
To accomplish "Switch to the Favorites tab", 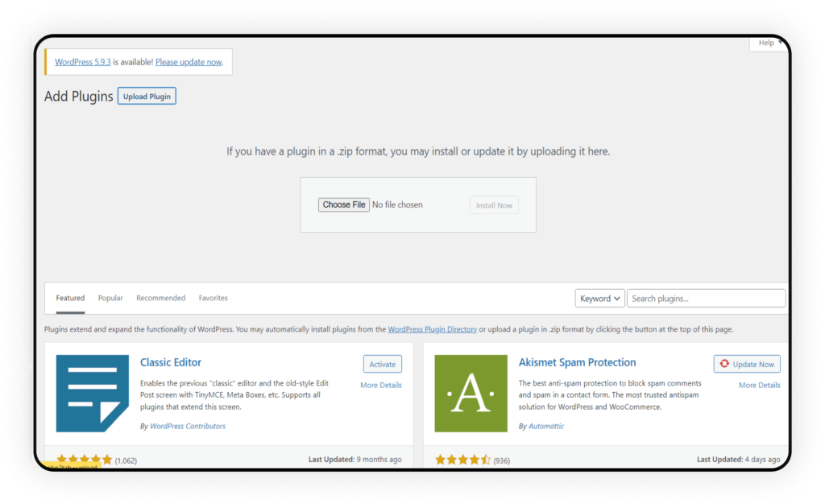I will 213,298.
